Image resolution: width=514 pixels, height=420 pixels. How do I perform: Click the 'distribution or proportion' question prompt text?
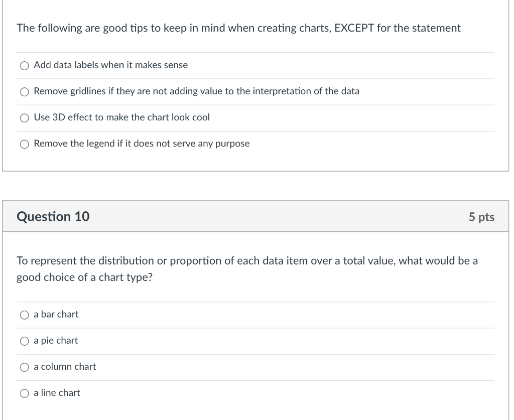click(x=247, y=269)
